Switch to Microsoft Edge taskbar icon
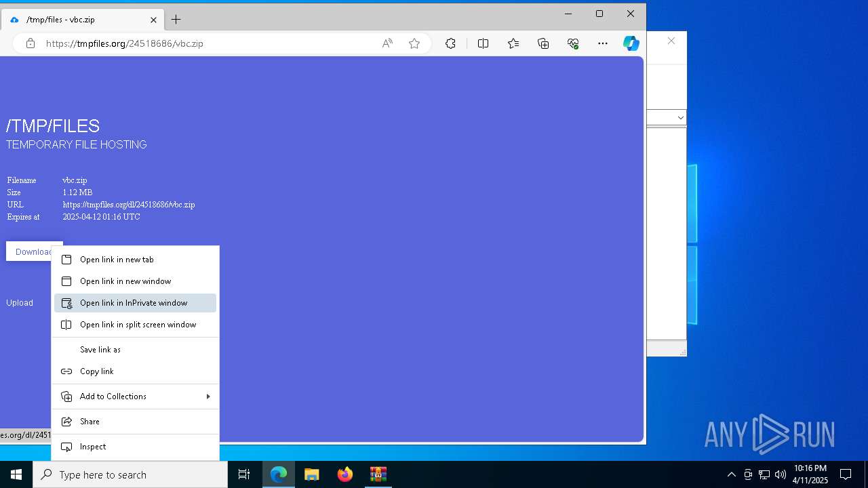 click(x=279, y=474)
